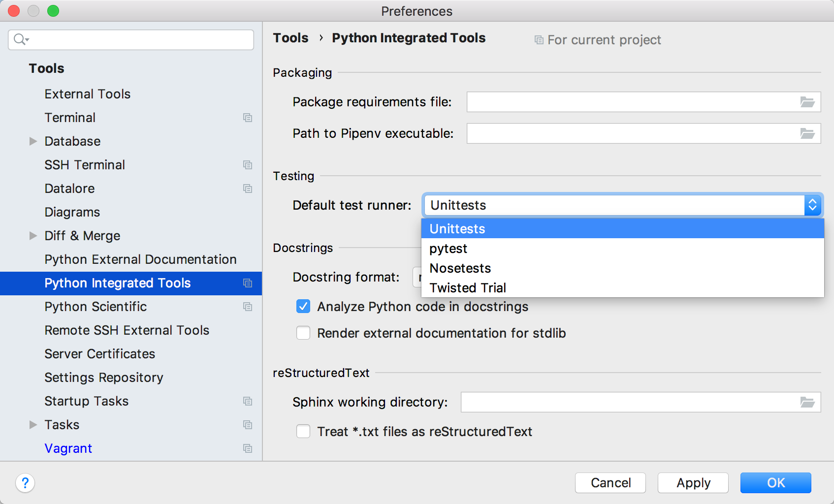834x504 pixels.
Task: Click the Cancel button
Action: [610, 483]
